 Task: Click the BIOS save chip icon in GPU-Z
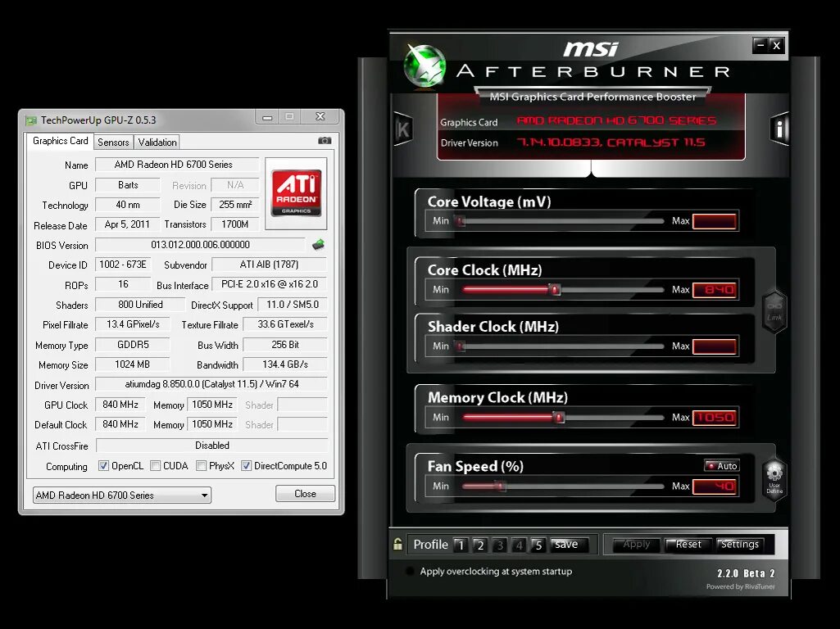click(318, 245)
